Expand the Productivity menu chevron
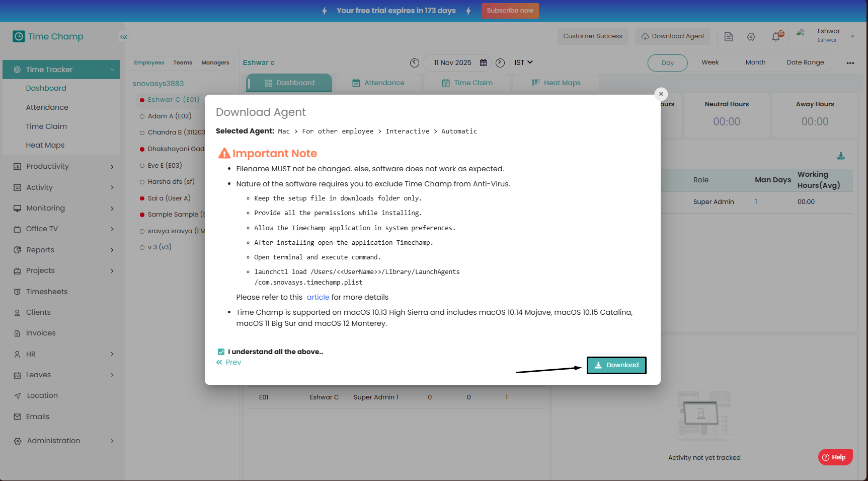868x481 pixels. (x=112, y=167)
